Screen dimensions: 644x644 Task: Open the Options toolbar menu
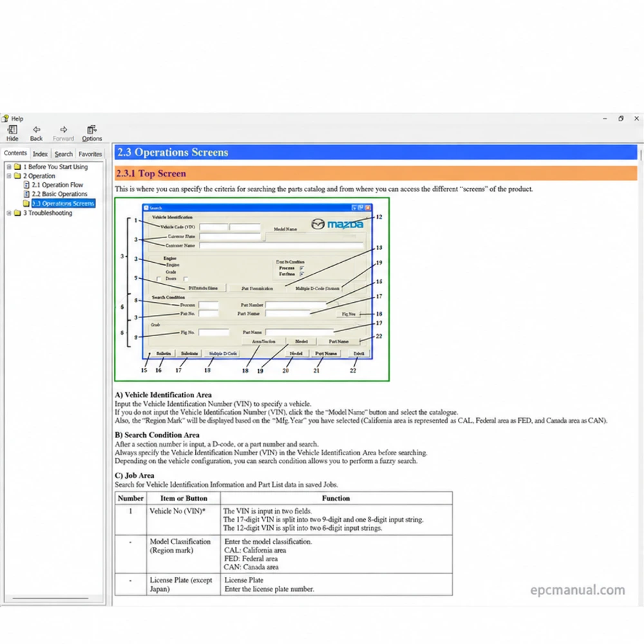coord(91,133)
